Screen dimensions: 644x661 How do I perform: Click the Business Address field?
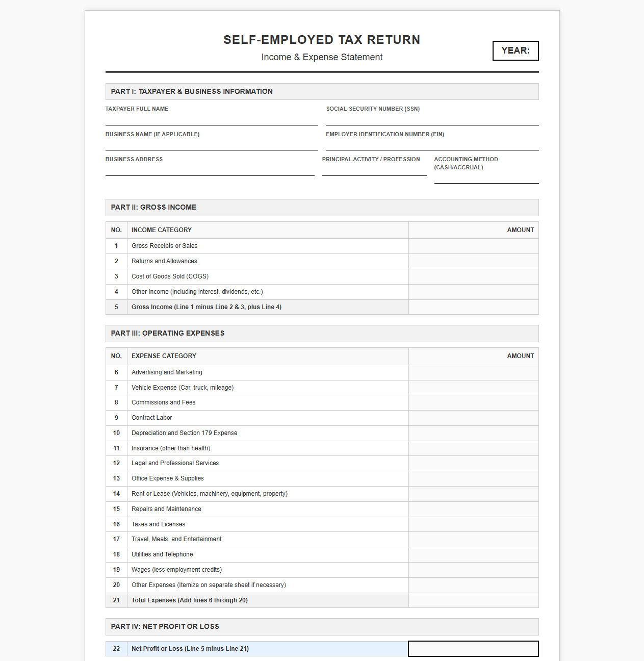(210, 170)
